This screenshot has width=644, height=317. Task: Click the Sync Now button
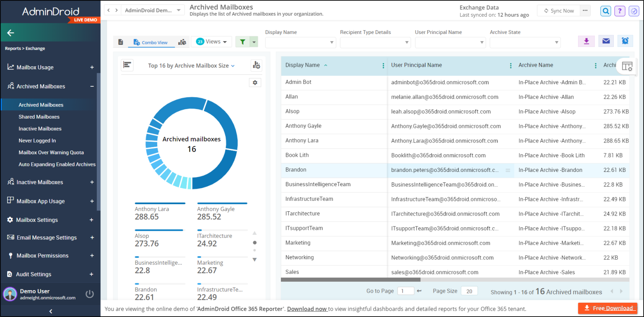(x=558, y=11)
